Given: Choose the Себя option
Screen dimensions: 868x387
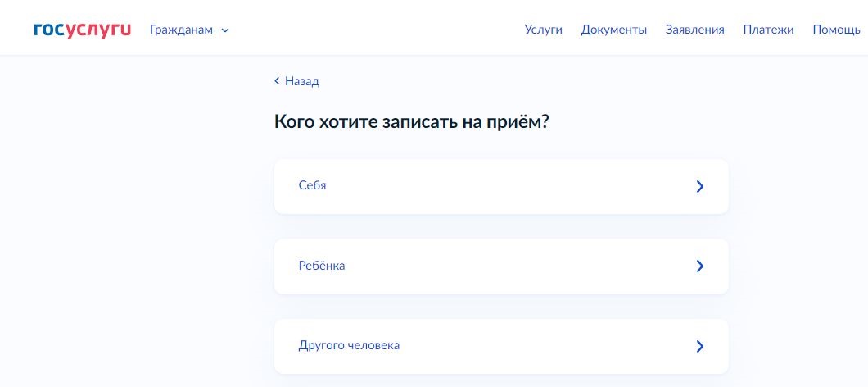Looking at the screenshot, I should click(501, 186).
